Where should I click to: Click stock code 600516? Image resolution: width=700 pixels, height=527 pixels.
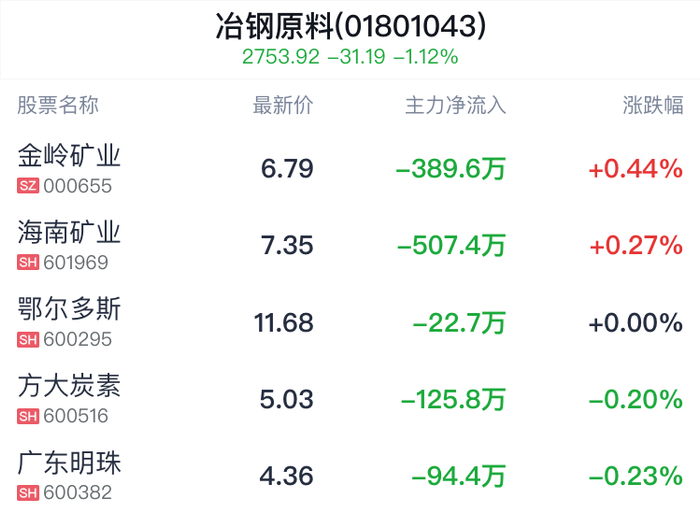[77, 416]
